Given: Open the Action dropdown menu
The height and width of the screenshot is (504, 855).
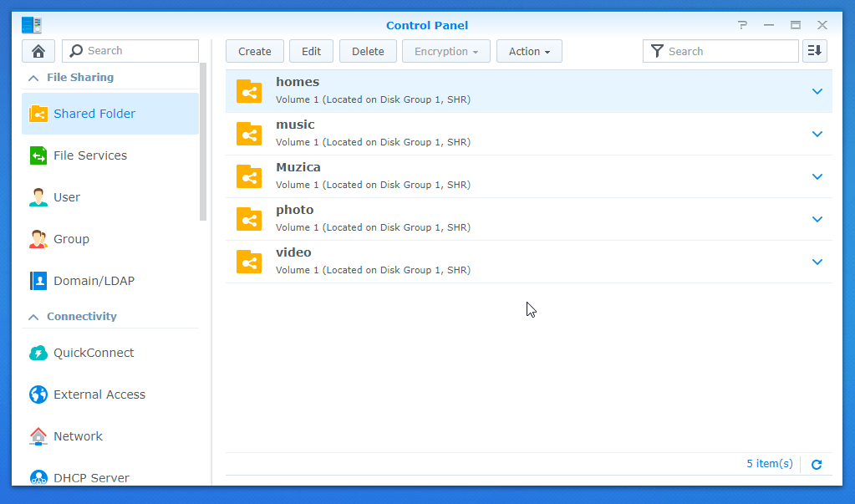Looking at the screenshot, I should [x=529, y=51].
